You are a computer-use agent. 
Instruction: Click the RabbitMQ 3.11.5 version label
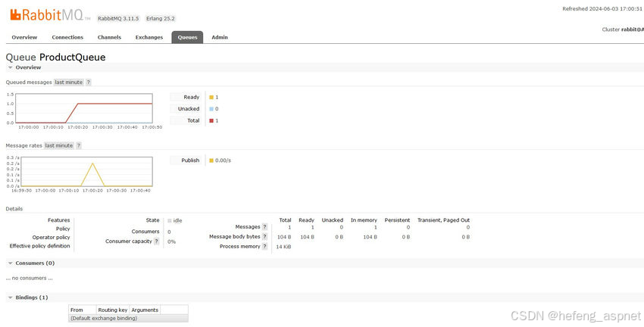[x=119, y=18]
